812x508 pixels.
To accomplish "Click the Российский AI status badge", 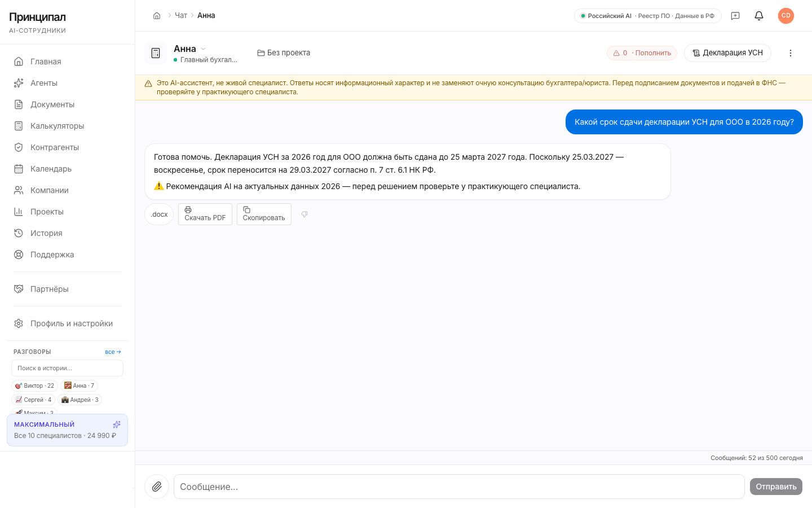I will click(x=648, y=16).
